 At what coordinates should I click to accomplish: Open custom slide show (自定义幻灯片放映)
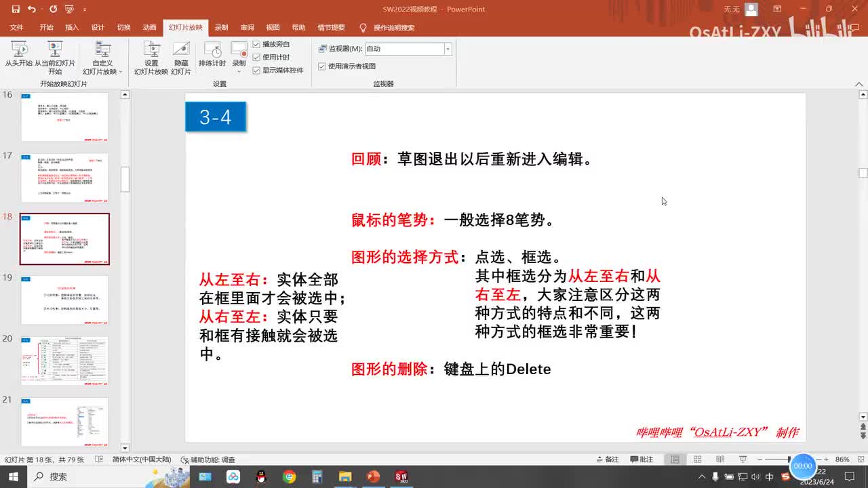click(102, 58)
